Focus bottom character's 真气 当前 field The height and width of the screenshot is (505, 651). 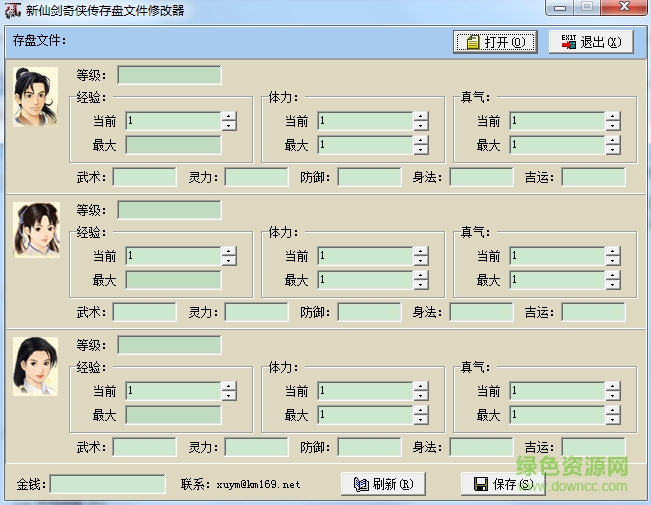point(557,391)
